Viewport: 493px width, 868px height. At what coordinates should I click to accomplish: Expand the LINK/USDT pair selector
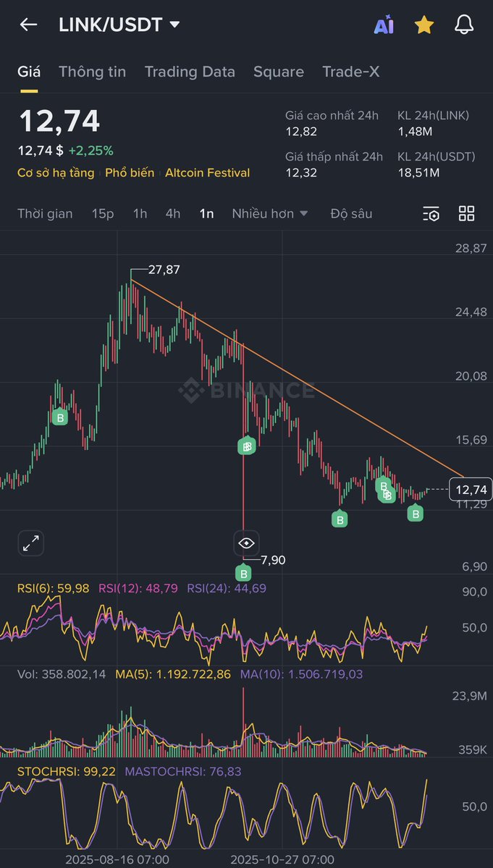[x=119, y=25]
